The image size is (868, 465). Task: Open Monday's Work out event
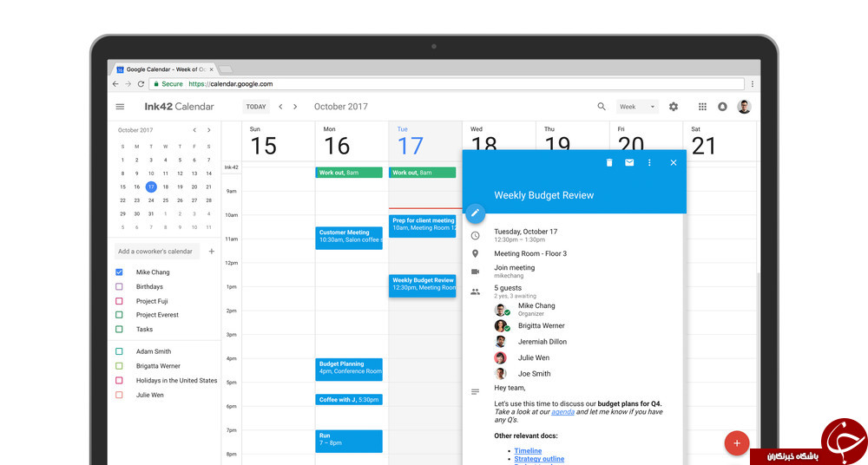pos(349,173)
